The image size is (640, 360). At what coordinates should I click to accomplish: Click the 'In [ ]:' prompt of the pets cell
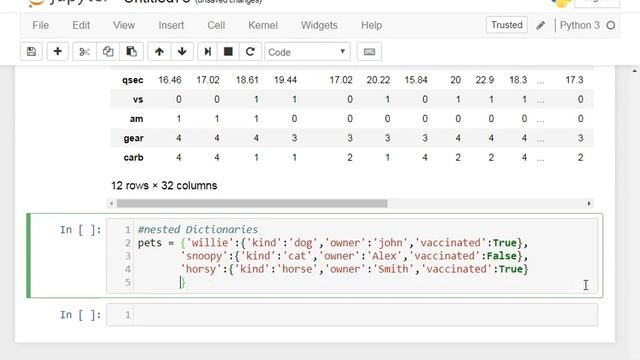tap(80, 230)
